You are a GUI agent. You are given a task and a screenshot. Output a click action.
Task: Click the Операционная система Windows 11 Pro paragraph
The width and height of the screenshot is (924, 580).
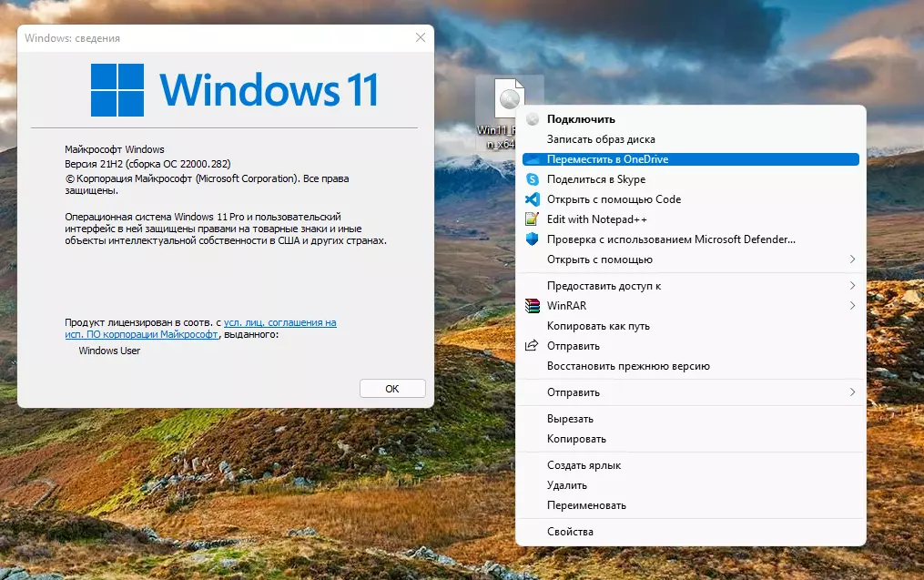226,229
